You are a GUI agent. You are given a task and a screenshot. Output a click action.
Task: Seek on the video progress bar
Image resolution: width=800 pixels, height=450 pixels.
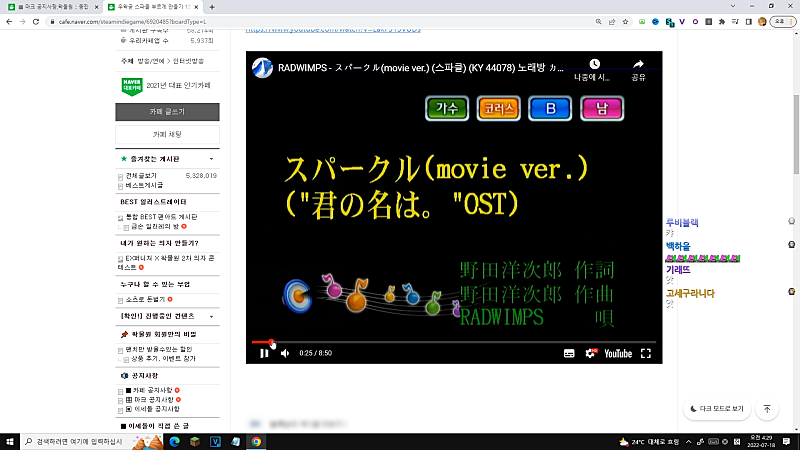450,342
